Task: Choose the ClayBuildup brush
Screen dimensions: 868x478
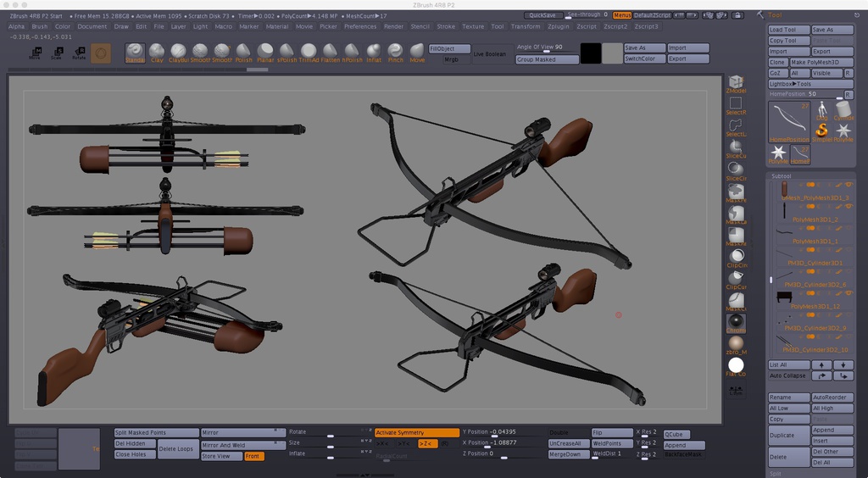Action: tap(178, 53)
